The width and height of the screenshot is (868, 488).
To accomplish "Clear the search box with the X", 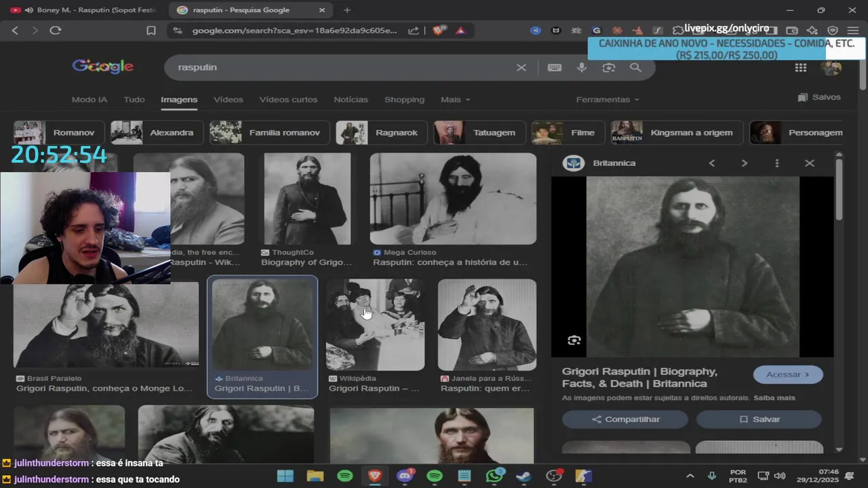I will [x=521, y=68].
